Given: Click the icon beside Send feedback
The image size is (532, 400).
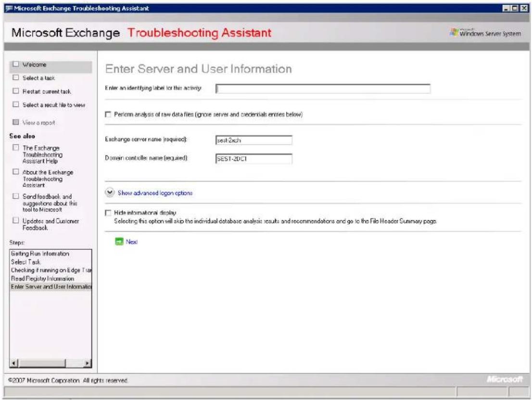Looking at the screenshot, I should (x=15, y=196).
